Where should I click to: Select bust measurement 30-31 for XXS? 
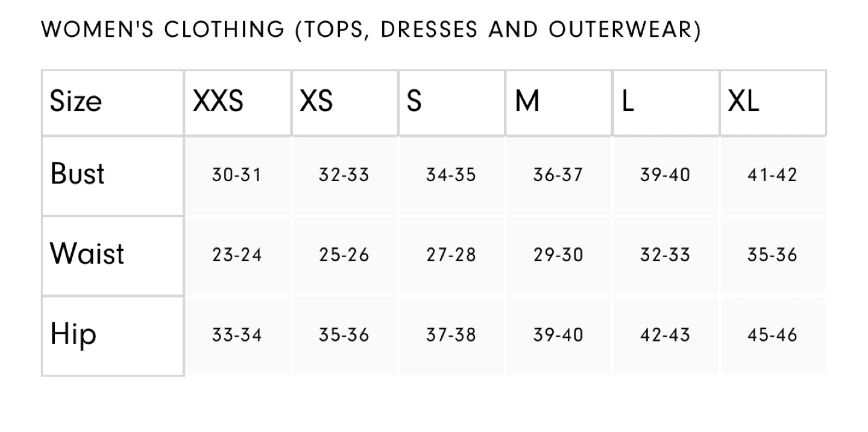pyautogui.click(x=236, y=175)
